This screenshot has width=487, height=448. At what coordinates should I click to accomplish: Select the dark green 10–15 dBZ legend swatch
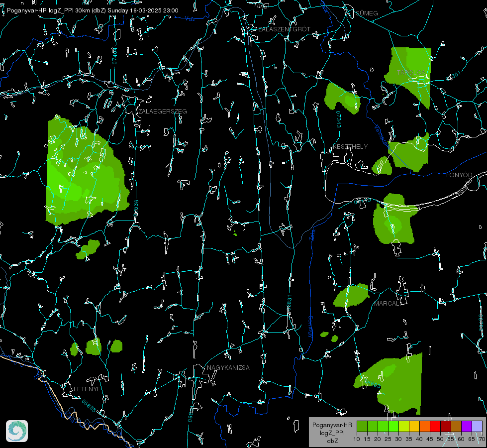click(362, 426)
